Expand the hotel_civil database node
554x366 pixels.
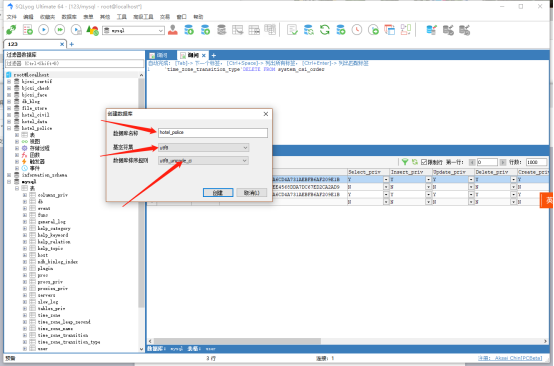pos(9,115)
